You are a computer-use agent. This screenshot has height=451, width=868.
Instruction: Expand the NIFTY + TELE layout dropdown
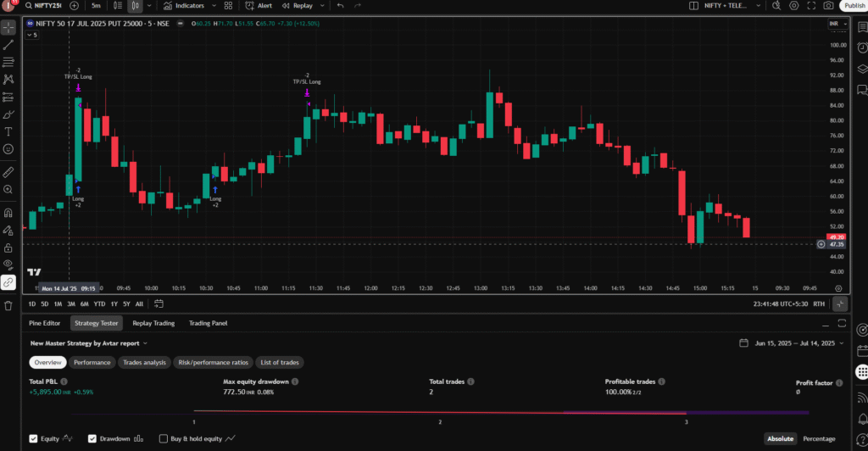[x=759, y=6]
